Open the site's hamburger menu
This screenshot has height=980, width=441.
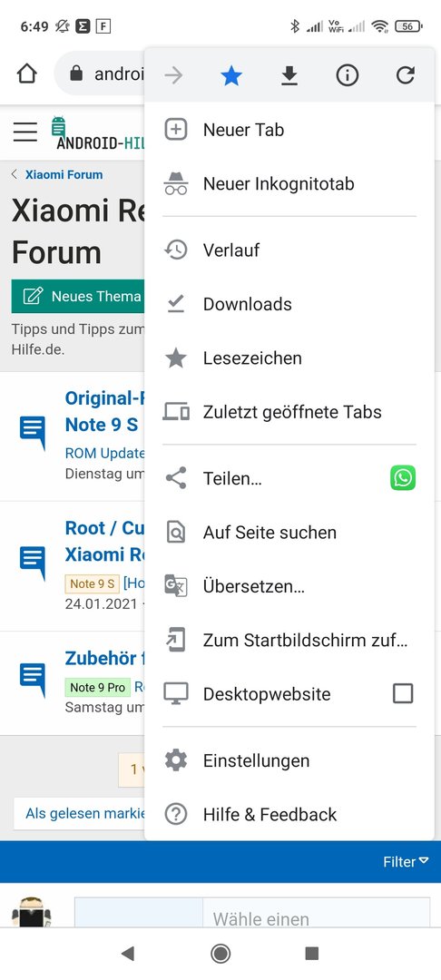pyautogui.click(x=25, y=132)
